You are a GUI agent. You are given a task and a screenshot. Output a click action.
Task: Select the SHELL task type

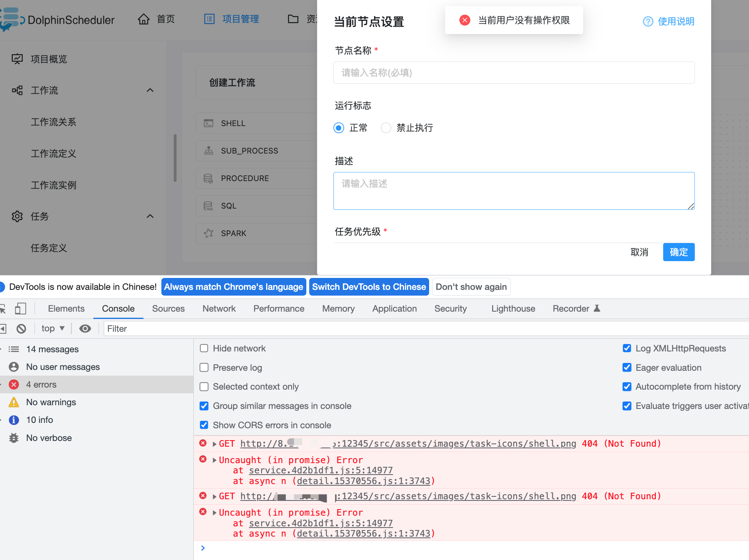[x=233, y=123]
